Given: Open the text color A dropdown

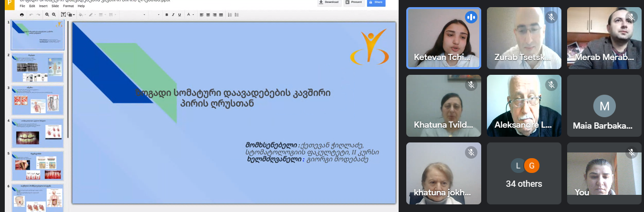Looking at the screenshot, I should pyautogui.click(x=190, y=15).
